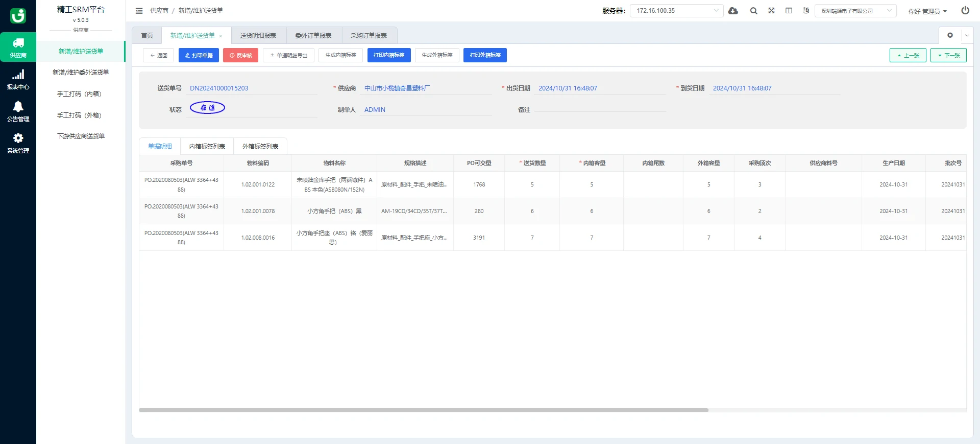Open search via the magnifier icon

[x=753, y=11]
